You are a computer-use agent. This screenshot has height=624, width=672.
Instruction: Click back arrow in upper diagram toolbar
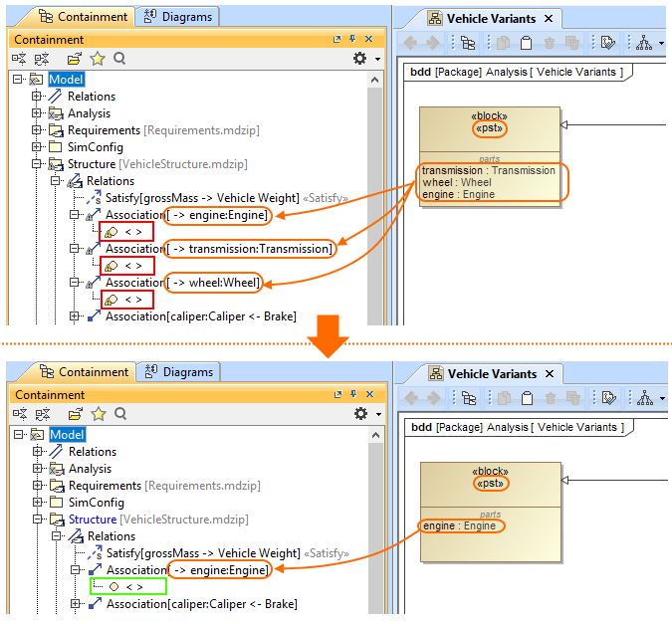410,43
